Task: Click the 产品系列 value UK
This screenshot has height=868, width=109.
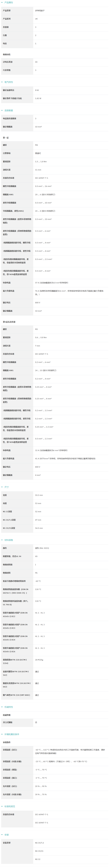Action: point(37,19)
